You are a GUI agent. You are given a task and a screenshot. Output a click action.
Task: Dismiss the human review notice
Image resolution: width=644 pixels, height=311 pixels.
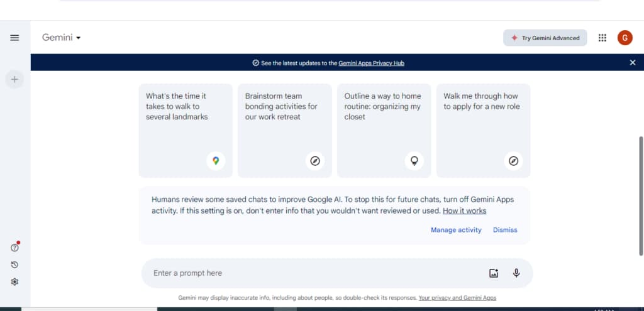pyautogui.click(x=505, y=230)
